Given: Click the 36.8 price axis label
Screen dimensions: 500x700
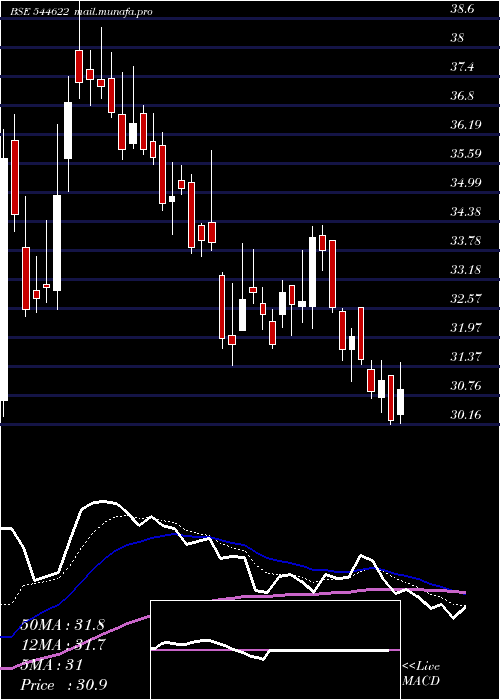Looking at the screenshot, I should coord(462,96).
